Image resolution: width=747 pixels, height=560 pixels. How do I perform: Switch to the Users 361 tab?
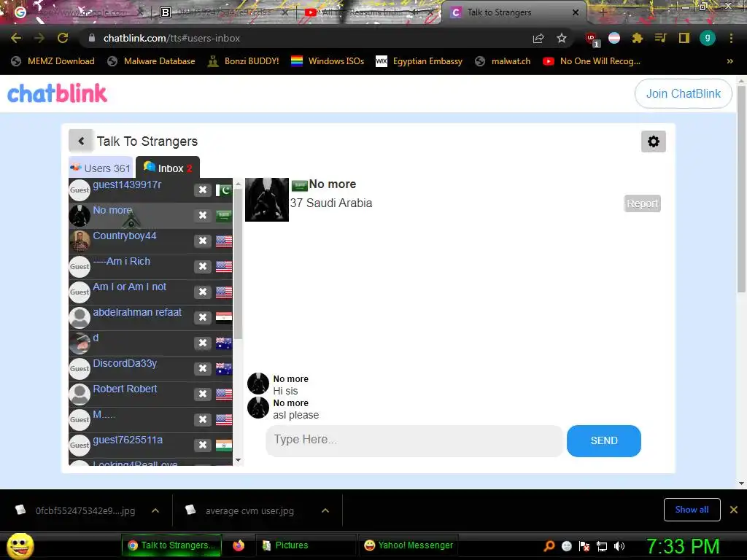(101, 168)
